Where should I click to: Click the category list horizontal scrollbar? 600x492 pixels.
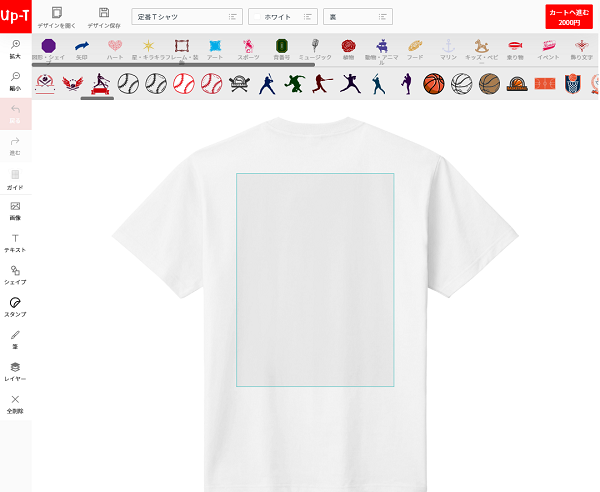pyautogui.click(x=173, y=65)
